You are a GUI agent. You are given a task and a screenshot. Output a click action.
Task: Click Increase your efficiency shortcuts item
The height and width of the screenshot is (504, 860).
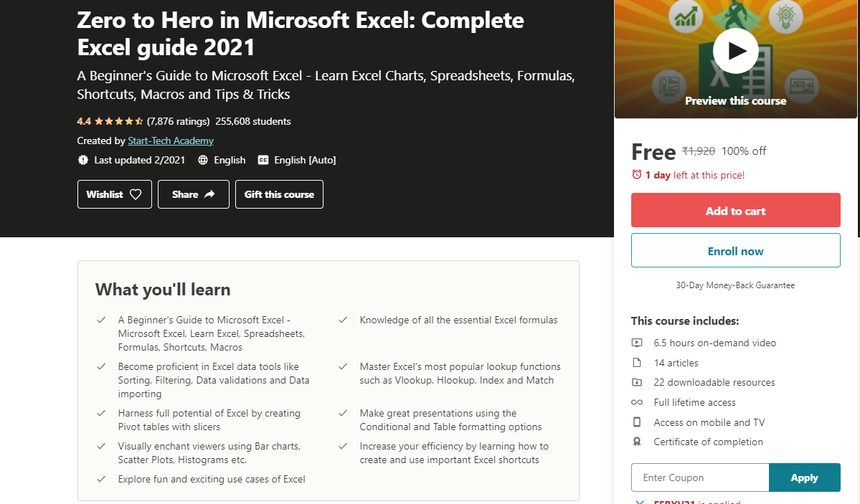pyautogui.click(x=454, y=453)
